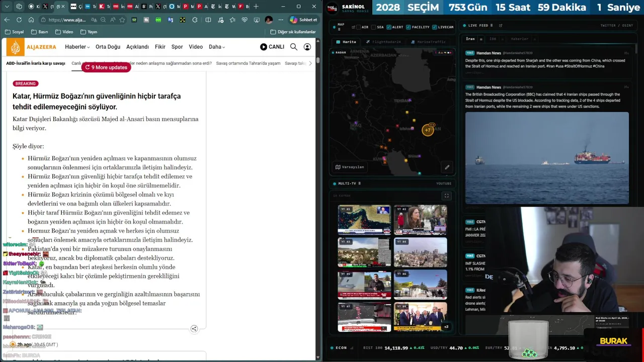644x362 pixels.
Task: Open the Video section on Al Jazeera
Action: tap(196, 47)
